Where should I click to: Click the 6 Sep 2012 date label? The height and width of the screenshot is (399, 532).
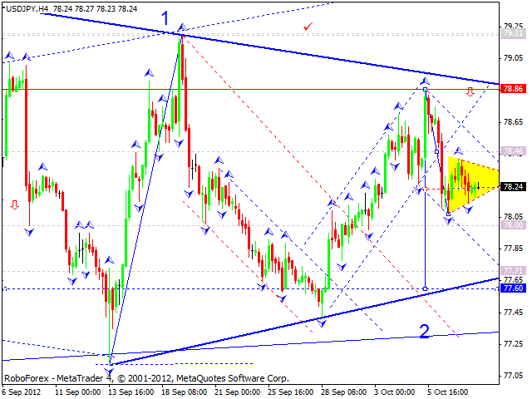click(22, 392)
